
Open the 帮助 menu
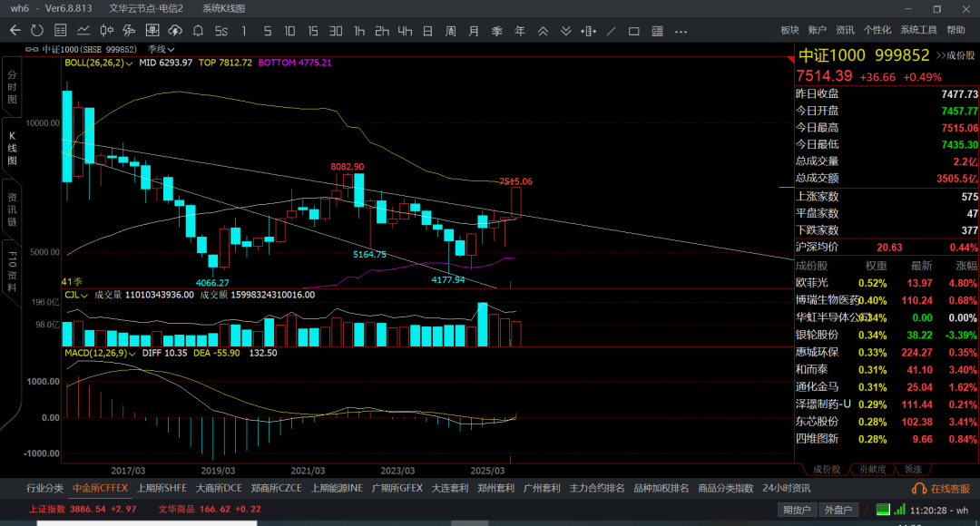[x=955, y=30]
